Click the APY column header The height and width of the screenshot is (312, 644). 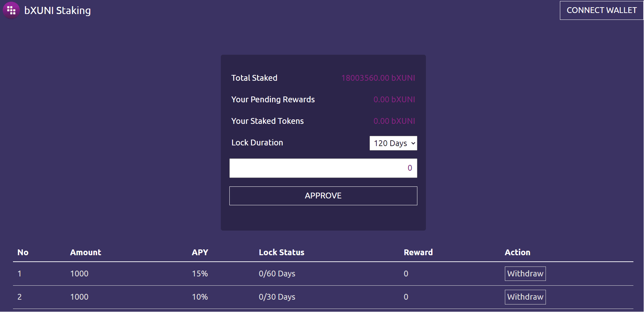(x=200, y=252)
